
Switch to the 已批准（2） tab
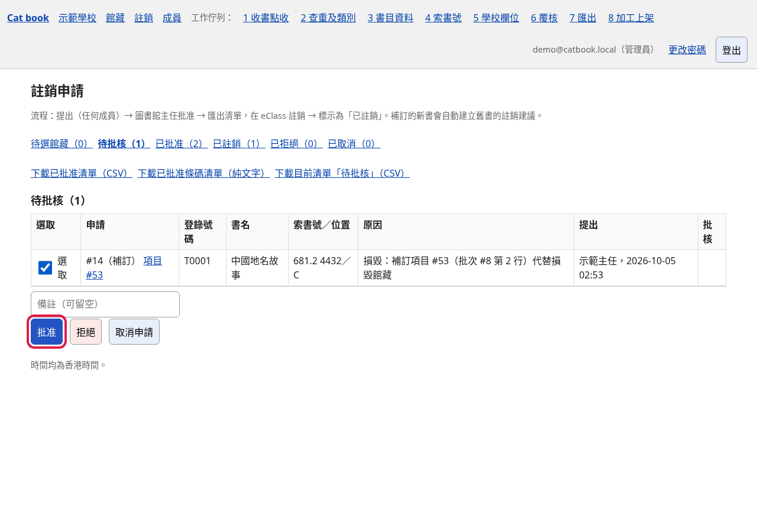coord(182,144)
